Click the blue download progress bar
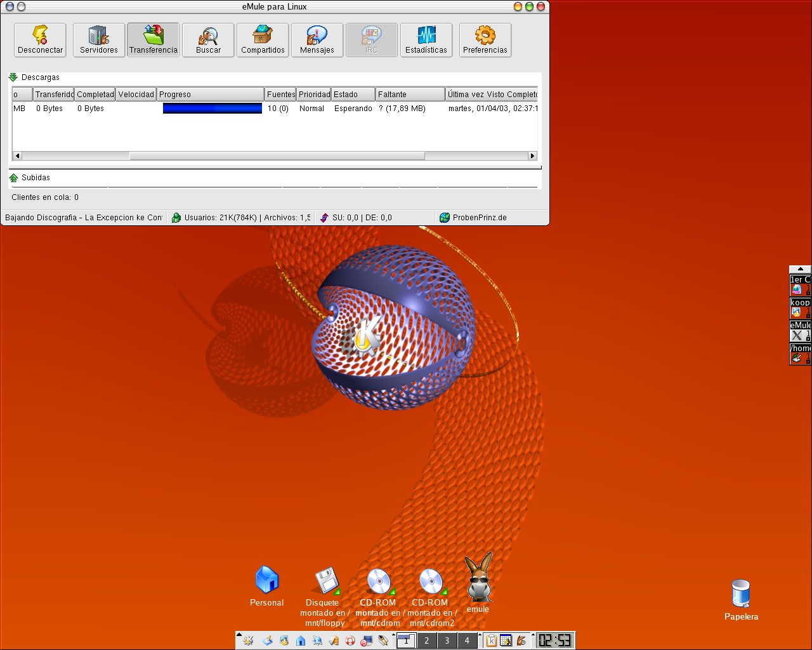 tap(213, 109)
